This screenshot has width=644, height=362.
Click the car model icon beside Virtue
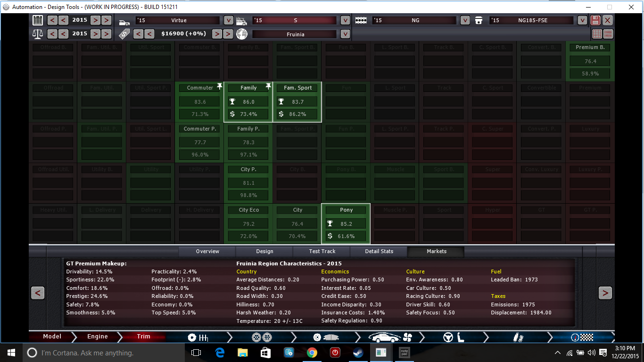click(x=124, y=22)
